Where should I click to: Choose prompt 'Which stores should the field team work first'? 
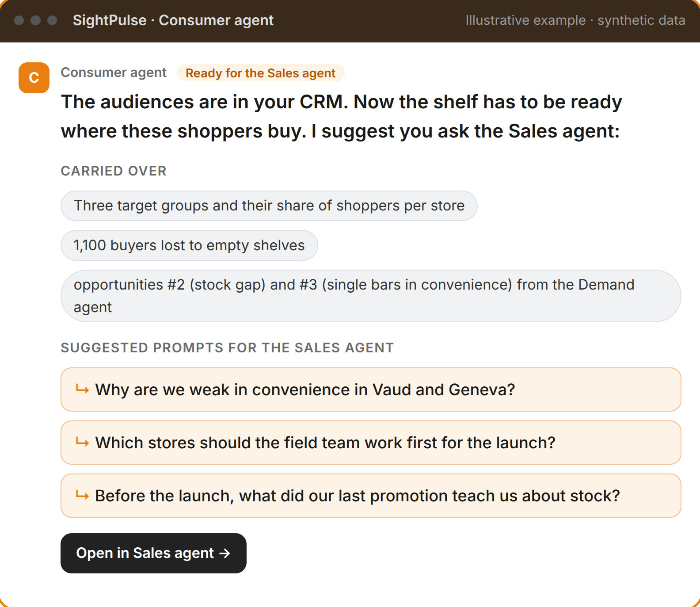pyautogui.click(x=371, y=443)
